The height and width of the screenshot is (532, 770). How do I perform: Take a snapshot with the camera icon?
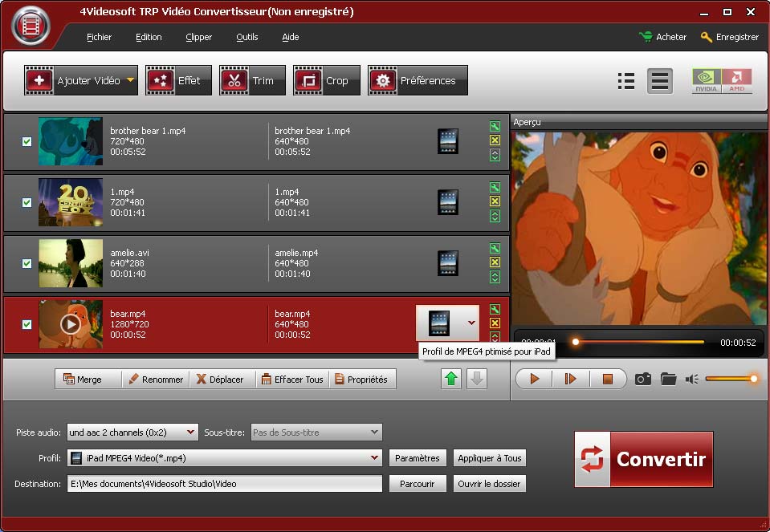[642, 379]
